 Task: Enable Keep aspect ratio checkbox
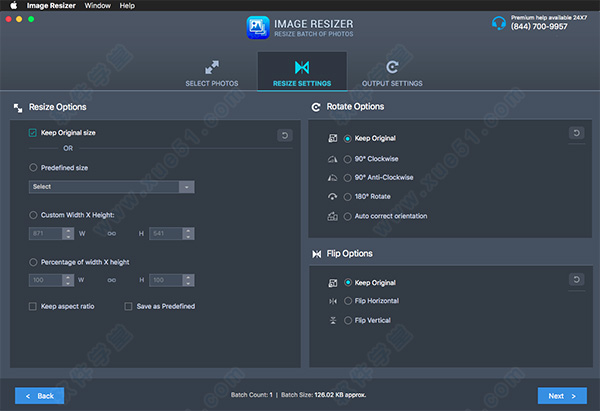tap(33, 306)
